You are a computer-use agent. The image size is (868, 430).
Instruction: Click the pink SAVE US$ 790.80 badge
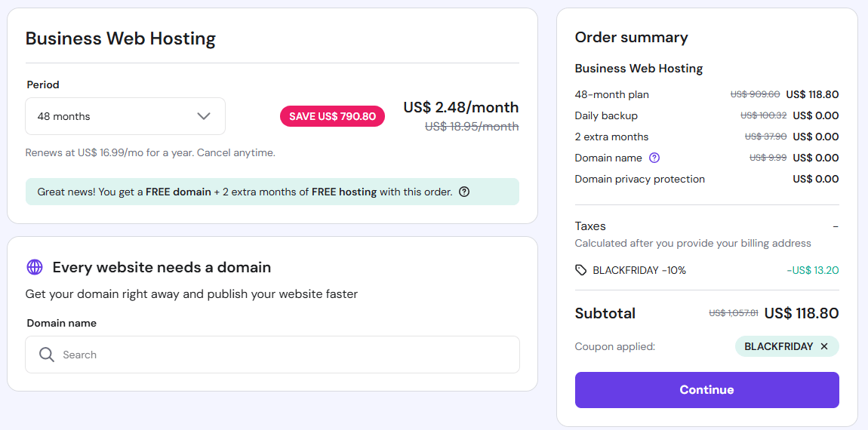(332, 116)
